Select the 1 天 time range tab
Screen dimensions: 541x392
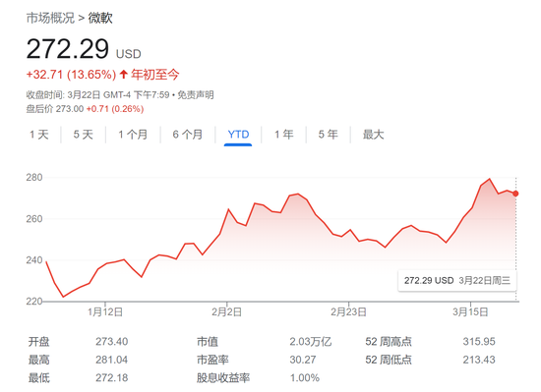point(39,135)
